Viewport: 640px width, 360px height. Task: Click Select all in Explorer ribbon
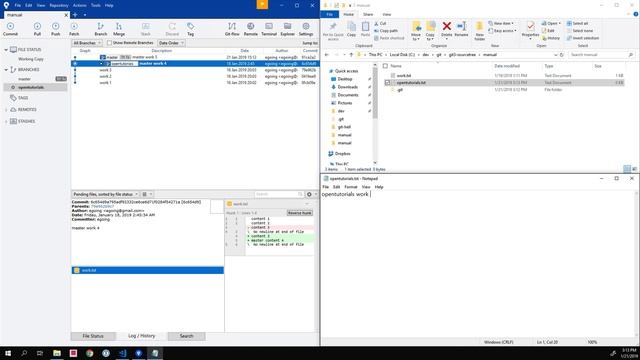(577, 23)
